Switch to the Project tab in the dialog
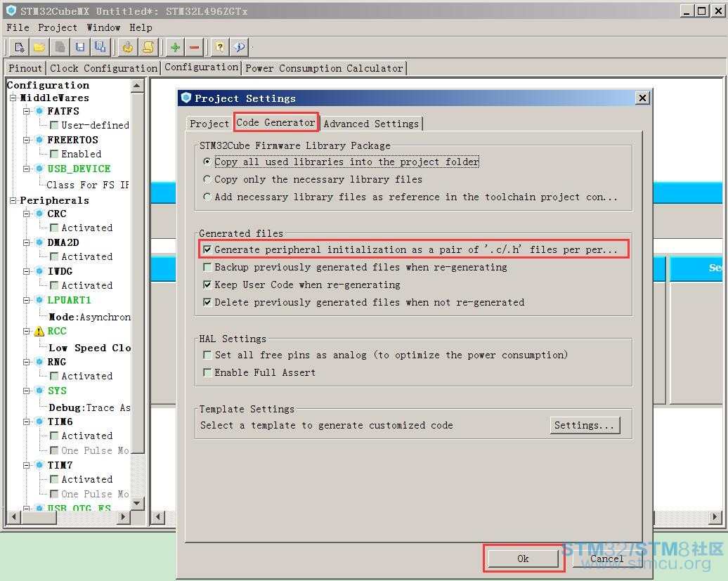 209,124
